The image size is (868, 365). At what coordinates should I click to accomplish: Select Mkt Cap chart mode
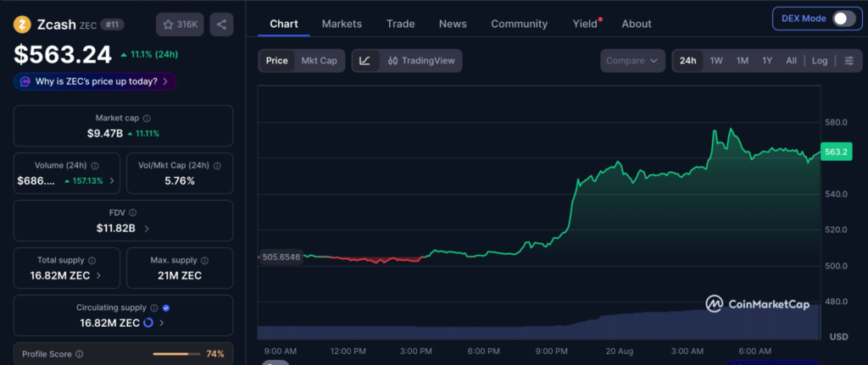pyautogui.click(x=319, y=61)
